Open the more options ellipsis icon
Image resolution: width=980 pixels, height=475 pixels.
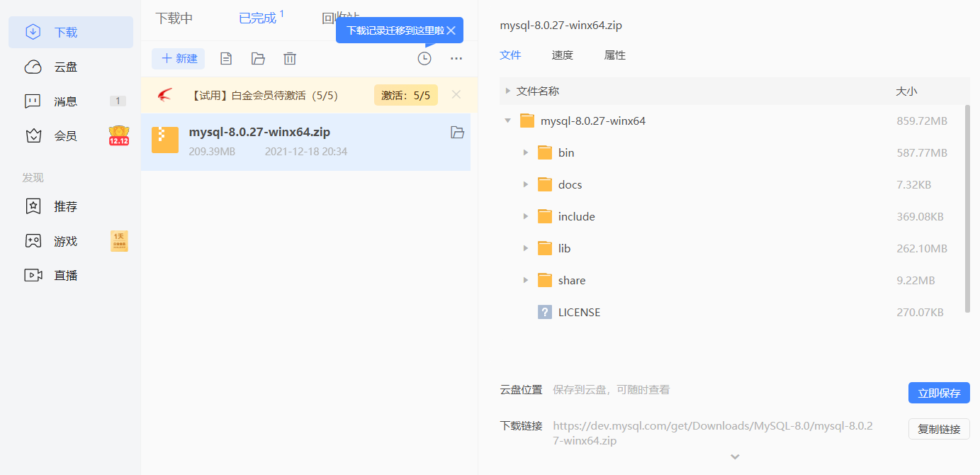point(456,58)
